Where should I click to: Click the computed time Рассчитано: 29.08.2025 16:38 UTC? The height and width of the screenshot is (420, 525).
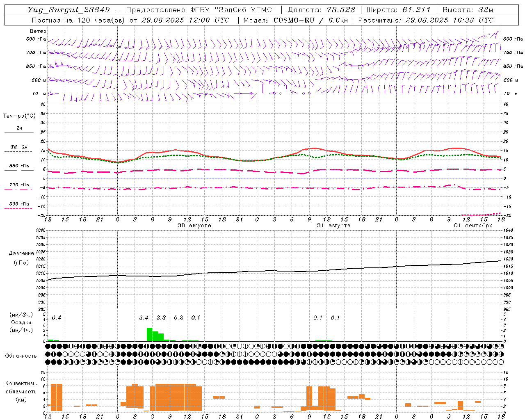point(426,20)
